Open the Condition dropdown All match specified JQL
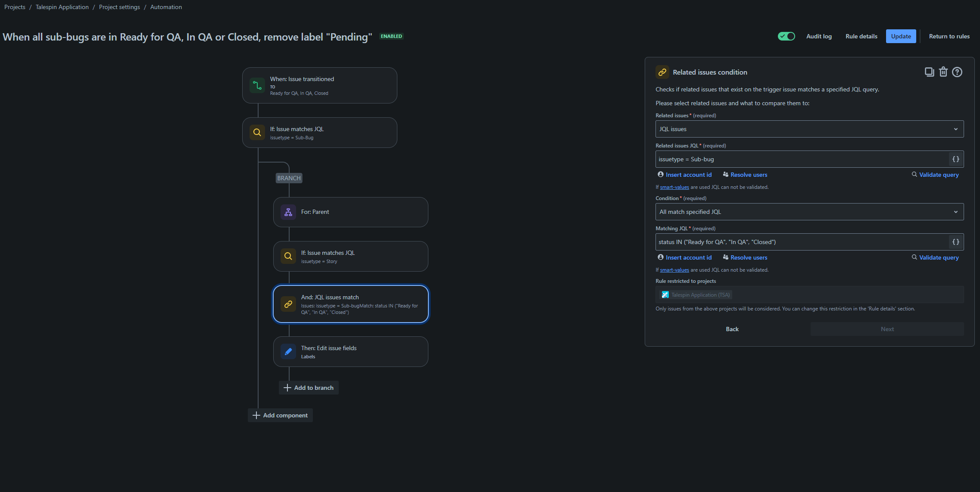This screenshot has height=492, width=980. click(809, 212)
